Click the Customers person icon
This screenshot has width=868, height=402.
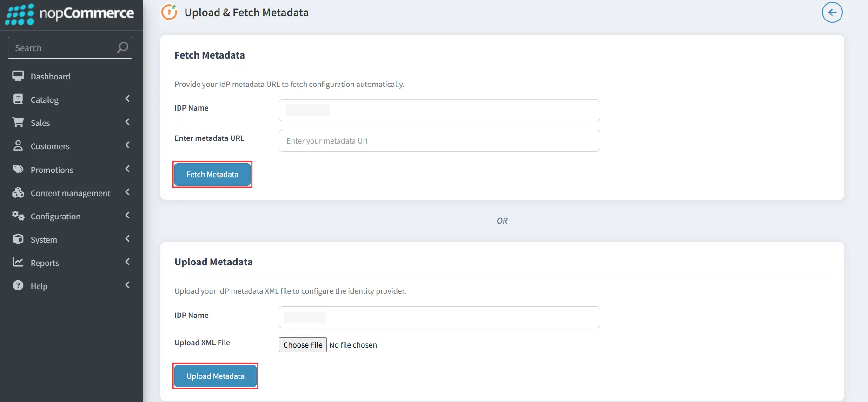(x=18, y=145)
